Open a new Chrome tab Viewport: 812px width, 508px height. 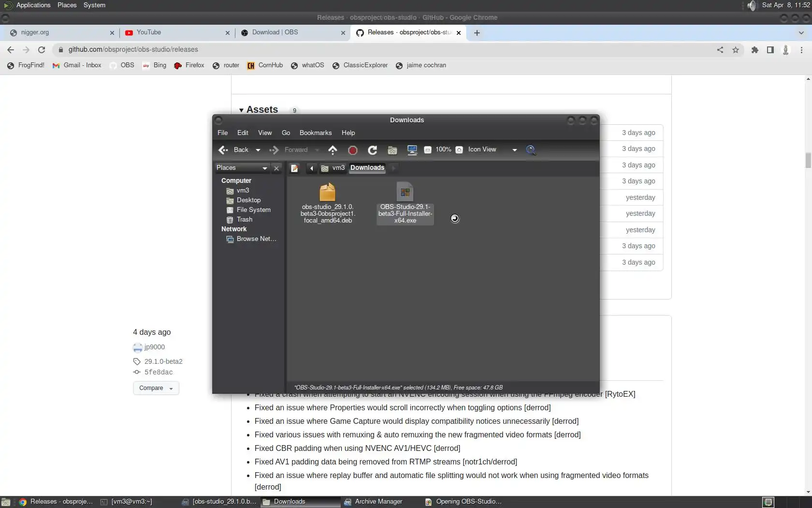[x=477, y=33]
